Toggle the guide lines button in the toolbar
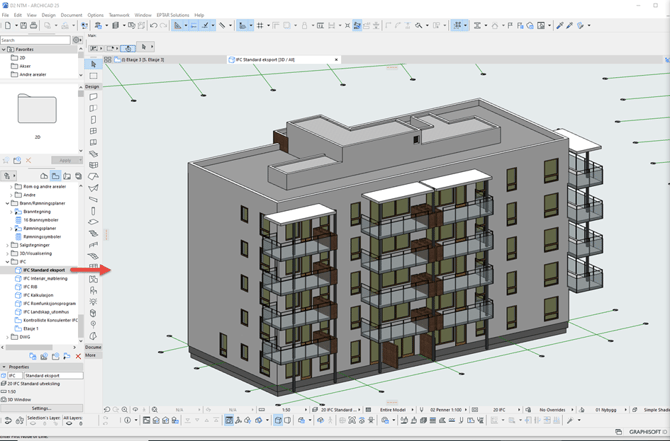 (177, 26)
